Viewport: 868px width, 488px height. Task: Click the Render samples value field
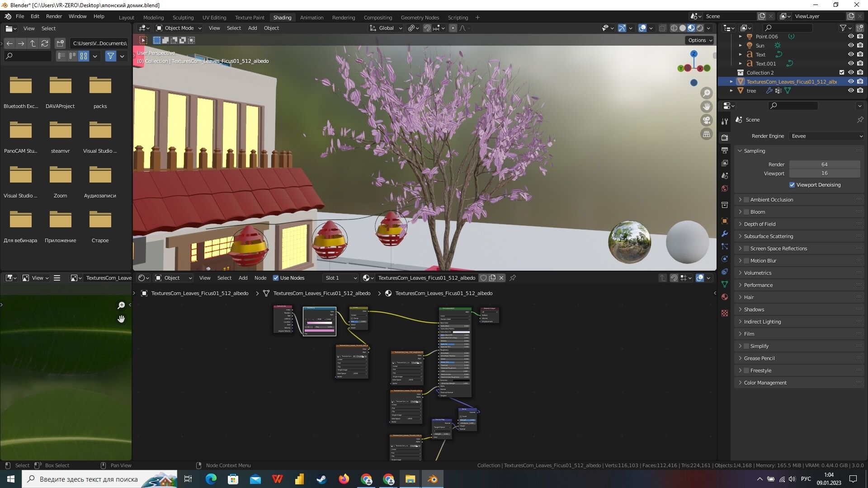pyautogui.click(x=824, y=164)
